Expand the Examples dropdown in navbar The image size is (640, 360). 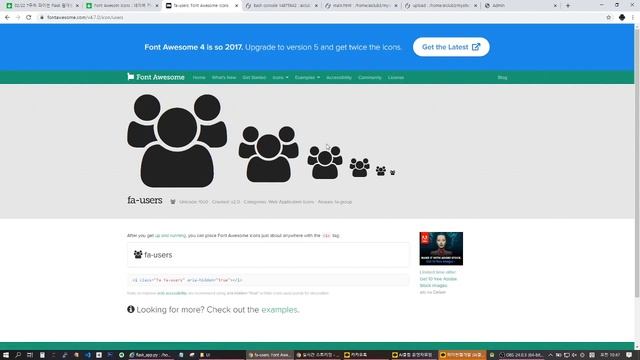pos(307,78)
